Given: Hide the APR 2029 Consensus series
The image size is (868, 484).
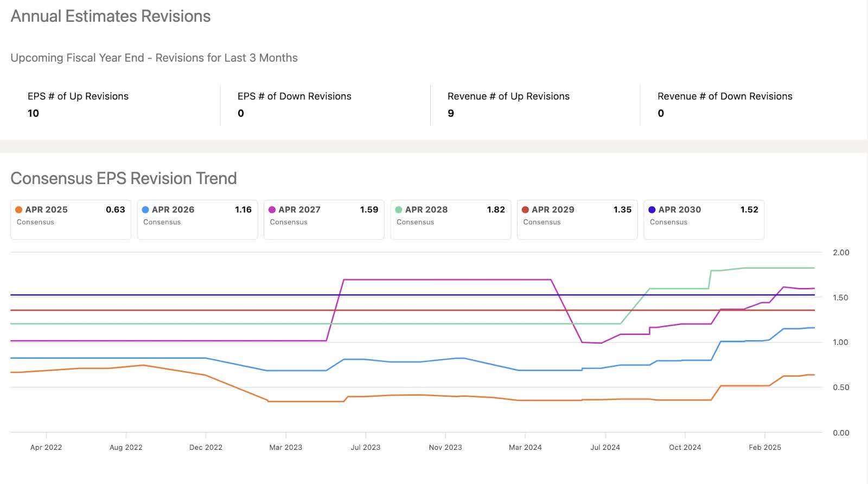Looking at the screenshot, I should coord(577,219).
